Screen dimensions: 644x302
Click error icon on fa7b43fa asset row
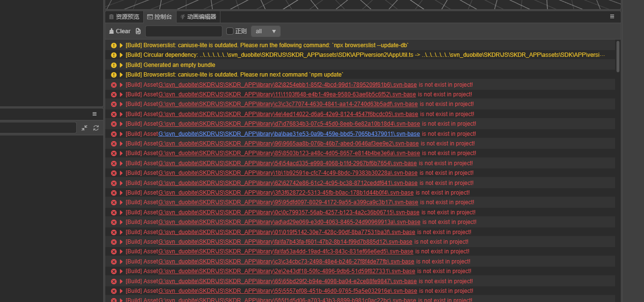114,242
